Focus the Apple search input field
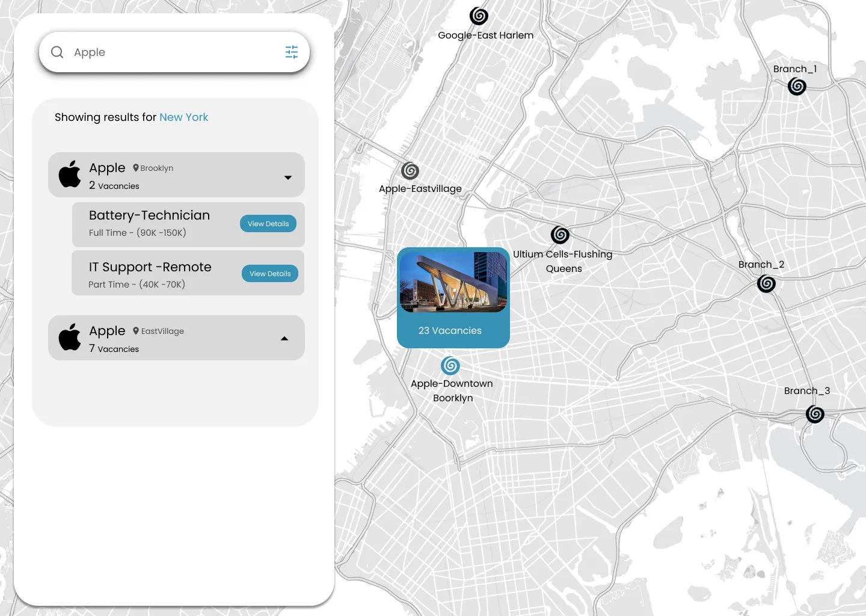 [174, 52]
